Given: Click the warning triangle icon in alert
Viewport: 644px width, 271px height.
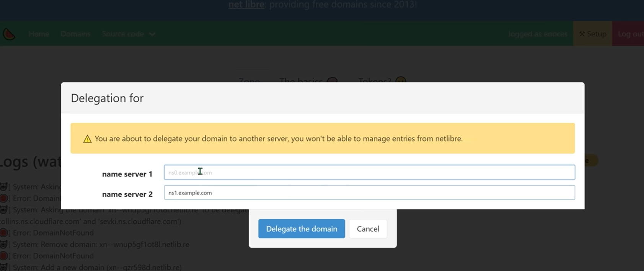Looking at the screenshot, I should [87, 139].
